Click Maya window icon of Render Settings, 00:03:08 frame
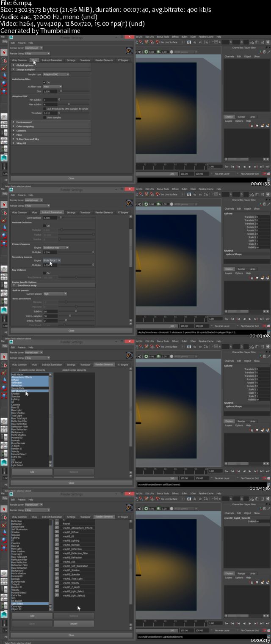The width and height of the screenshot is (271, 644). click(x=11, y=190)
